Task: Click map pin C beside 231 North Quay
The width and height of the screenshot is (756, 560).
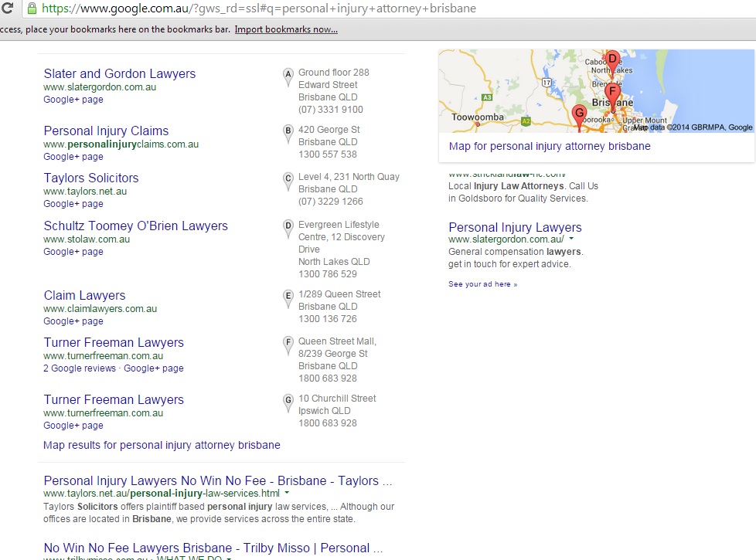Action: coord(288,182)
